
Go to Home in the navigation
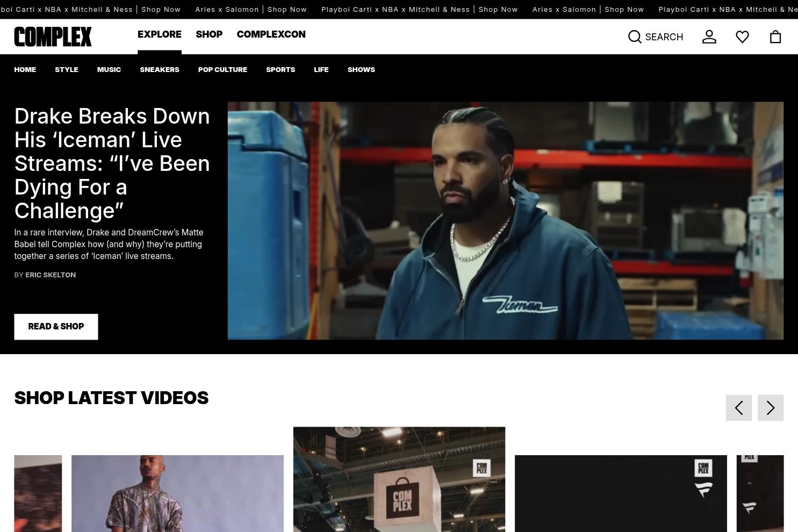tap(25, 69)
